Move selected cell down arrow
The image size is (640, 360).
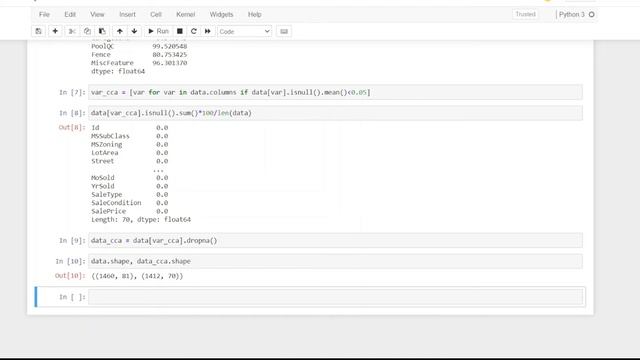point(134,31)
